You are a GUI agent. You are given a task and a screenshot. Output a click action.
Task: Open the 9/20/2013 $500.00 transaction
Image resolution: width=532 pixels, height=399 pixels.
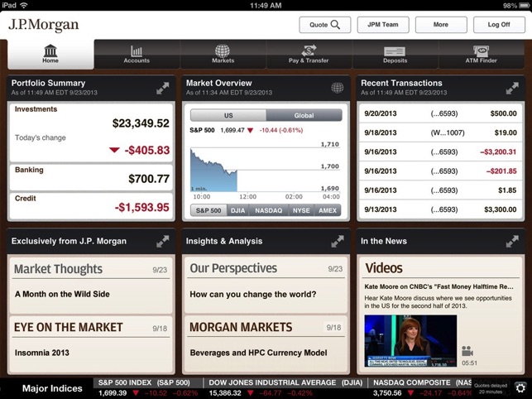(440, 113)
